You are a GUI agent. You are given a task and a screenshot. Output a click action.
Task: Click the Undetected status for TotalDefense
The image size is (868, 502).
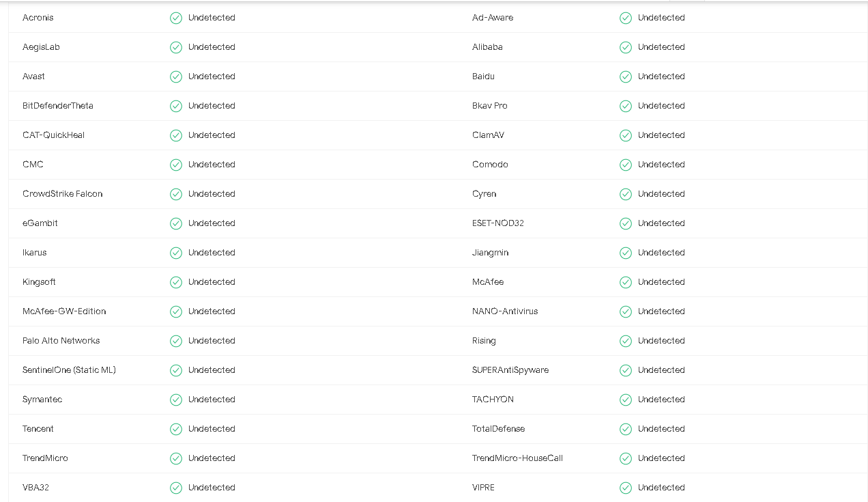point(661,429)
